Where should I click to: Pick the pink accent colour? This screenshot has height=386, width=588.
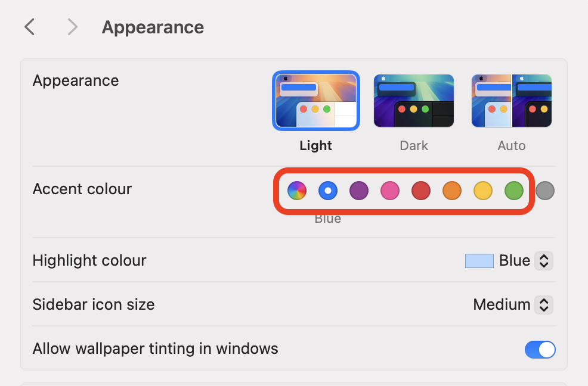pos(390,191)
